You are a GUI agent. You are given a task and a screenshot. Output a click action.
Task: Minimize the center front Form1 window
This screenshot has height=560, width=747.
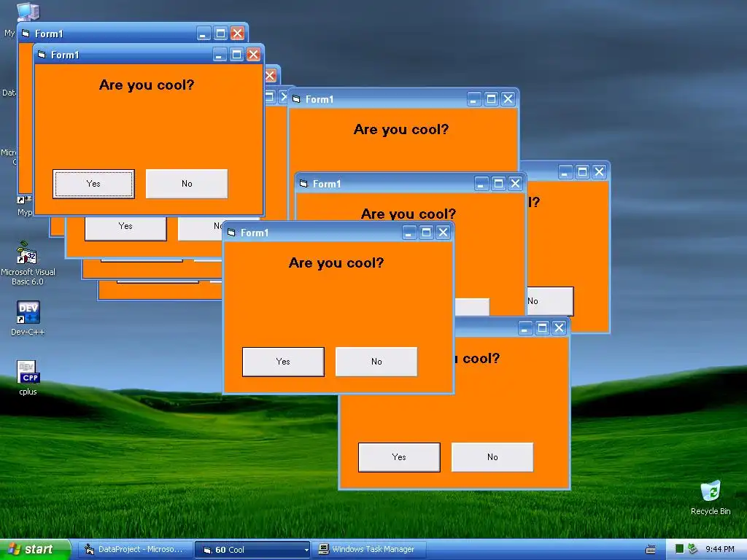click(409, 233)
